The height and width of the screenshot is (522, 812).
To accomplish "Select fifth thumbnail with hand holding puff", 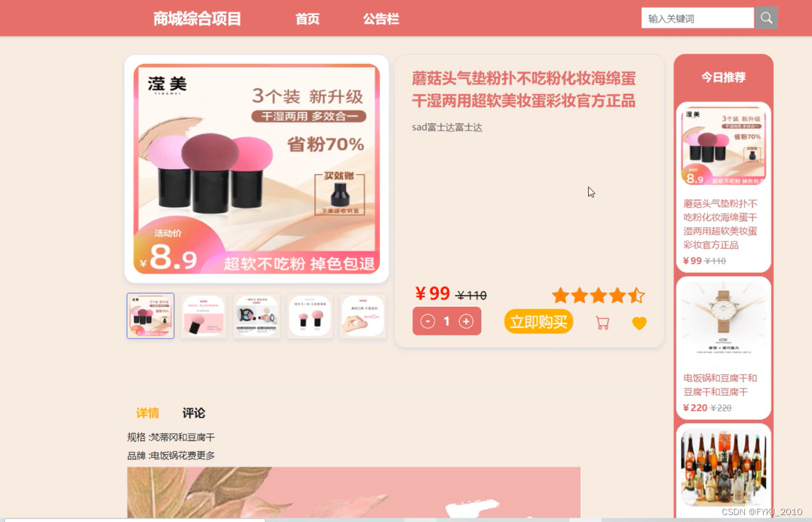I will [x=363, y=316].
